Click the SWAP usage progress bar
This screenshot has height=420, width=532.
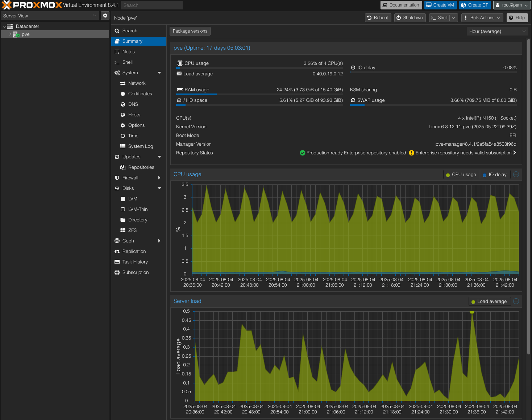(x=433, y=105)
